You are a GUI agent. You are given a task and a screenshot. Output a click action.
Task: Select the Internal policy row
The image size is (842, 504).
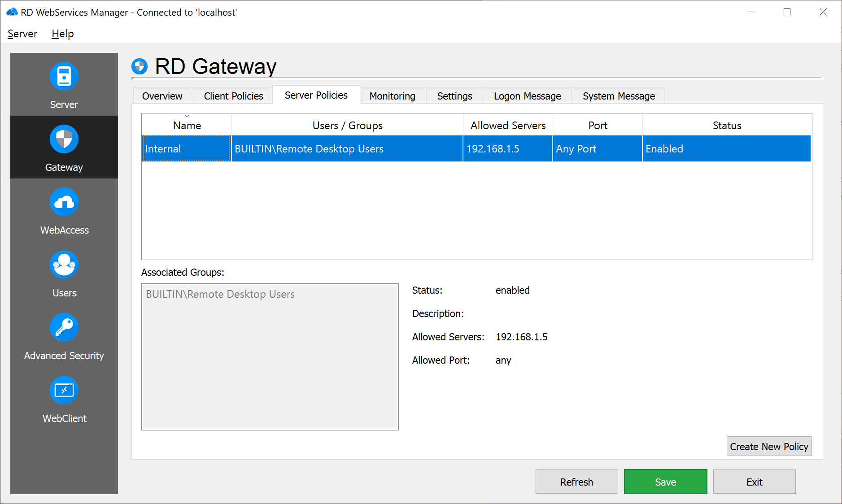(x=476, y=149)
